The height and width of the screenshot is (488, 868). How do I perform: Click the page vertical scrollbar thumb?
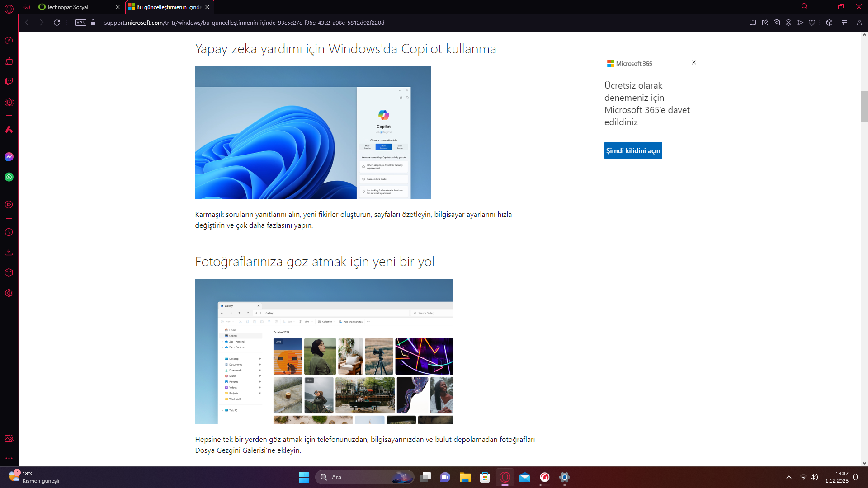pyautogui.click(x=864, y=106)
